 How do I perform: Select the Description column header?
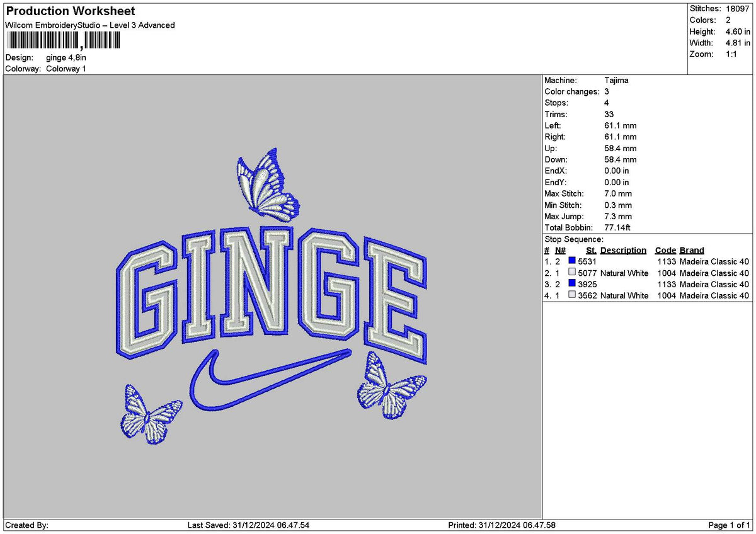tap(623, 250)
